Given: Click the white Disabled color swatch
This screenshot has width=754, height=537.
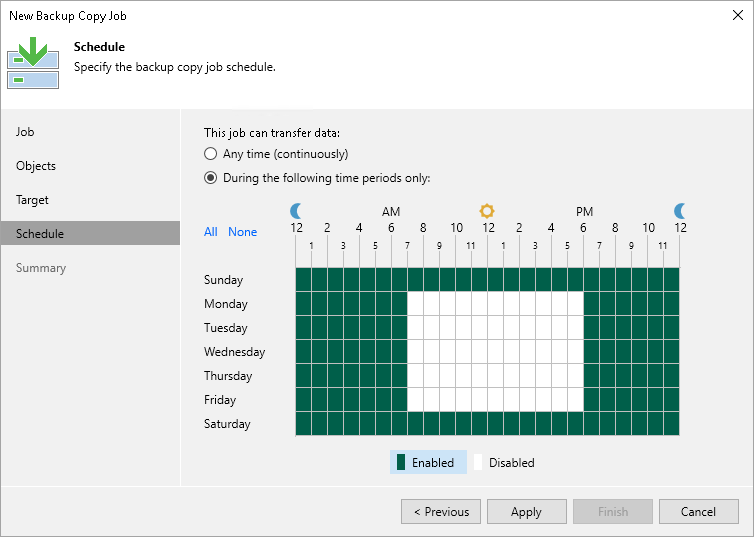Looking at the screenshot, I should (x=478, y=462).
